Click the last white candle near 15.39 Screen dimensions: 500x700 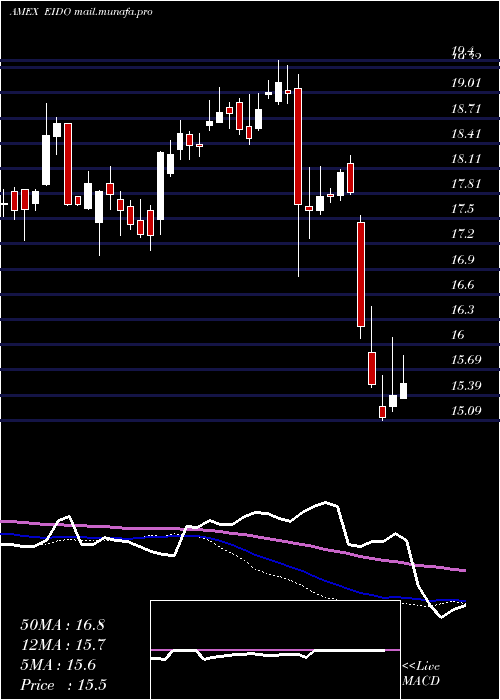coord(404,391)
